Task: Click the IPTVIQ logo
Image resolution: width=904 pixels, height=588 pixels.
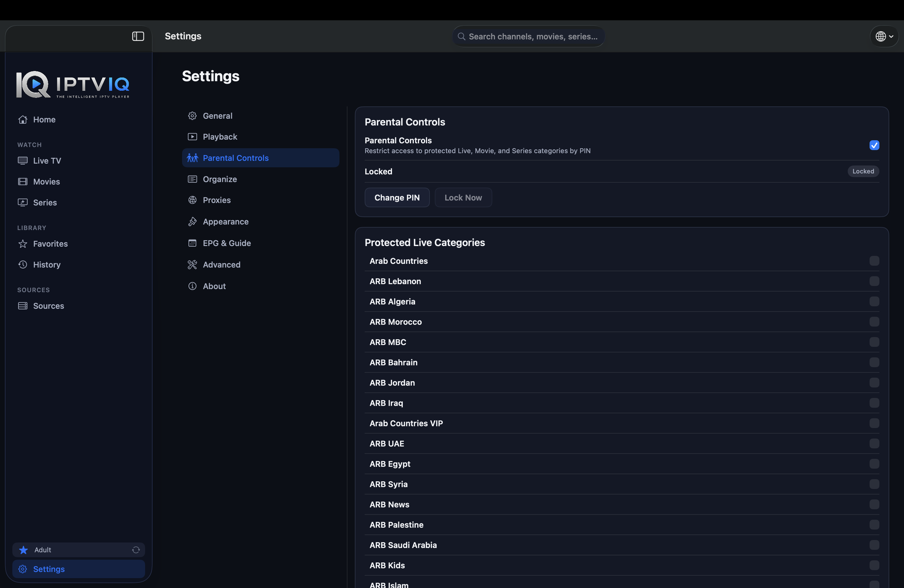Action: (72, 84)
